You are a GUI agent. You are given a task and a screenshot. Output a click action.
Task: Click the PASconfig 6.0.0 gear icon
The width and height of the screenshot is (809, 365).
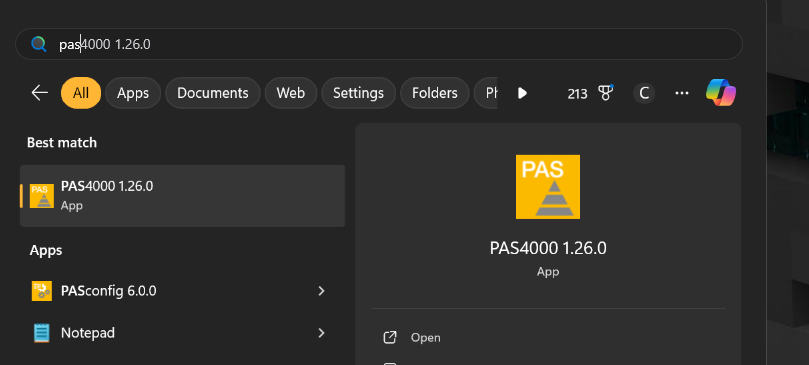tap(42, 291)
